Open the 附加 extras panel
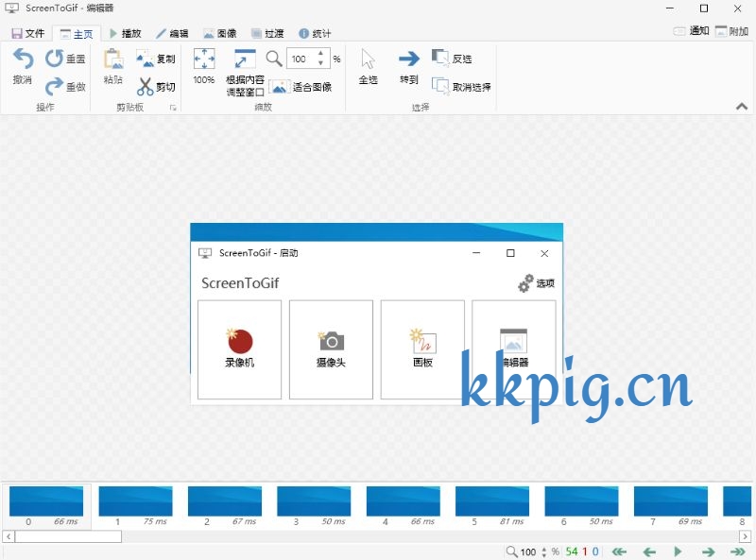756x560 pixels. 731,31
